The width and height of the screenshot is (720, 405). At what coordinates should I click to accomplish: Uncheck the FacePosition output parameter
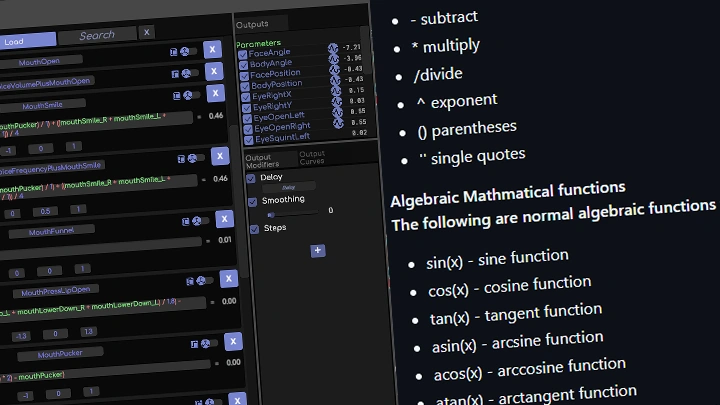tap(244, 75)
